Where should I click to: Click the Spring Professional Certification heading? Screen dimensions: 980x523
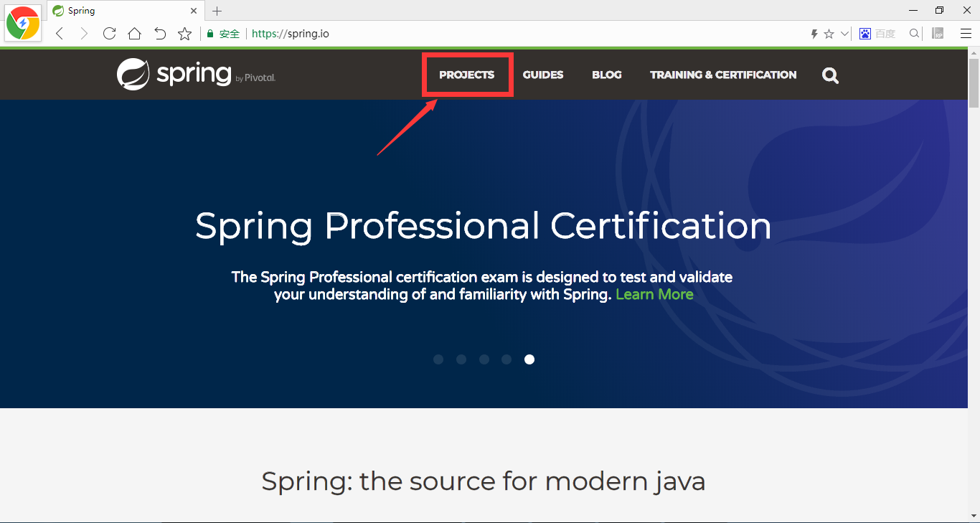coord(484,226)
